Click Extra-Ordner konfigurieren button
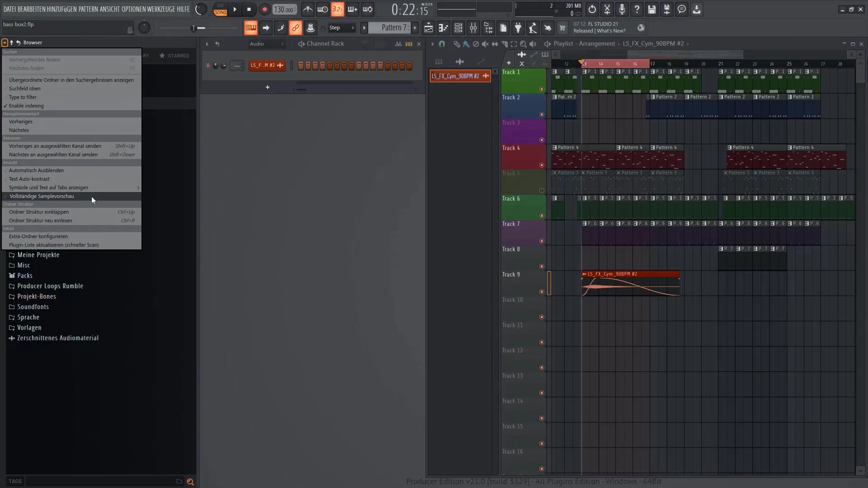This screenshot has width=868, height=488. click(38, 236)
